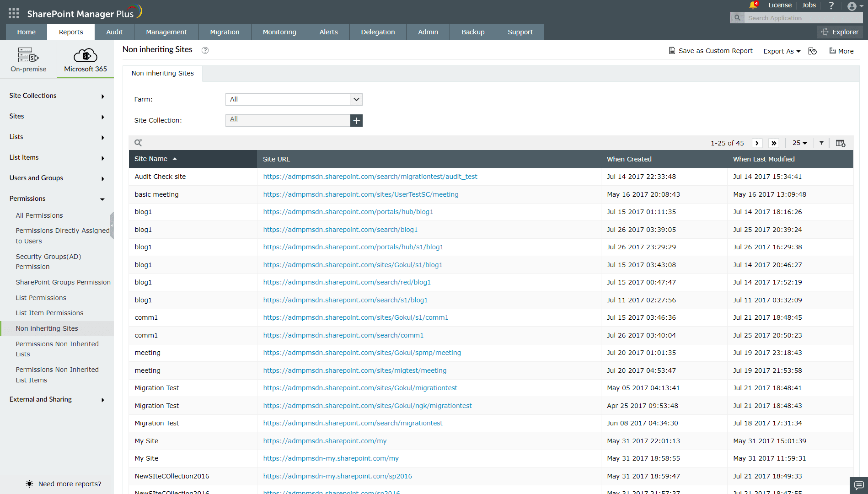The image size is (868, 494).
Task: Open Security Groups(AD) Permission report
Action: click(48, 262)
